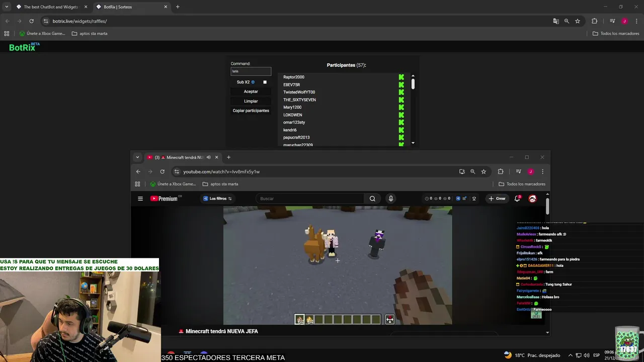Open Chrome menu in back window
The image size is (644, 362).
click(636, 21)
